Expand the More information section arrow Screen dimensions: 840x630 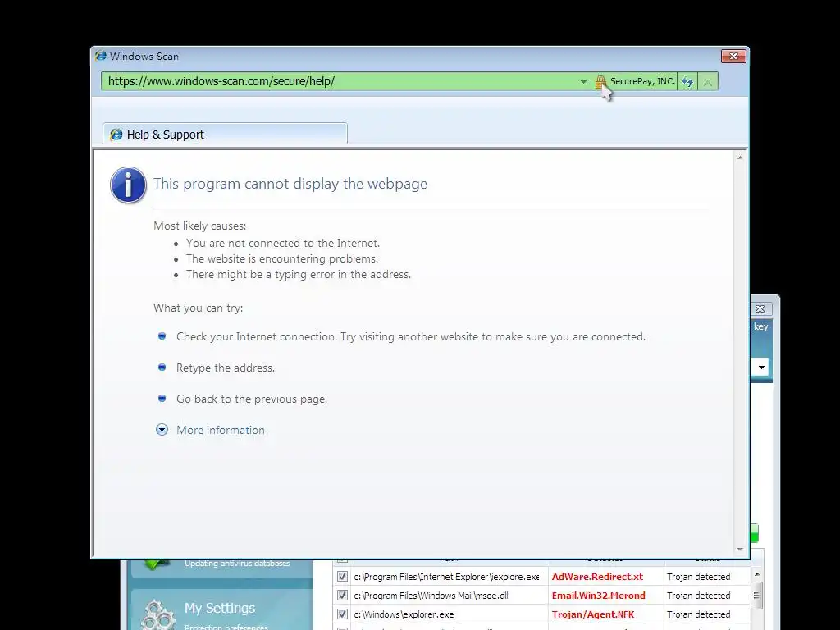pyautogui.click(x=162, y=430)
